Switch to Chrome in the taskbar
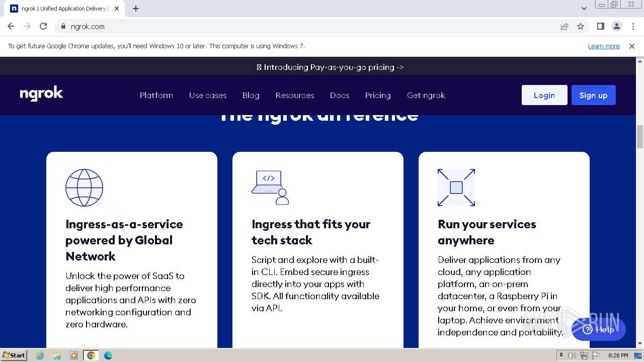Screen dimensions: 644x362 (x=91, y=355)
